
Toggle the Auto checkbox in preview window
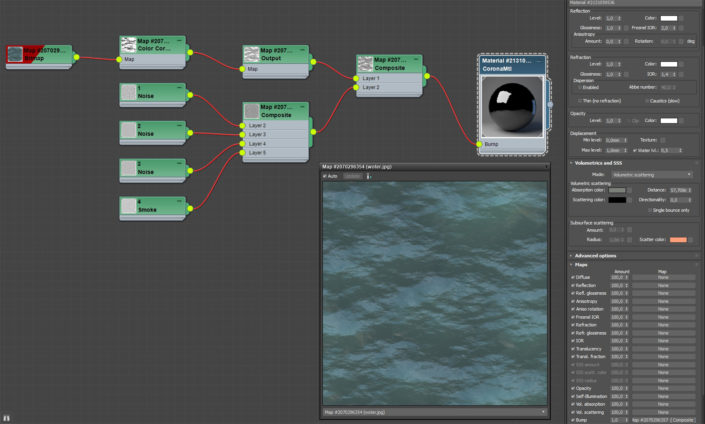point(326,176)
